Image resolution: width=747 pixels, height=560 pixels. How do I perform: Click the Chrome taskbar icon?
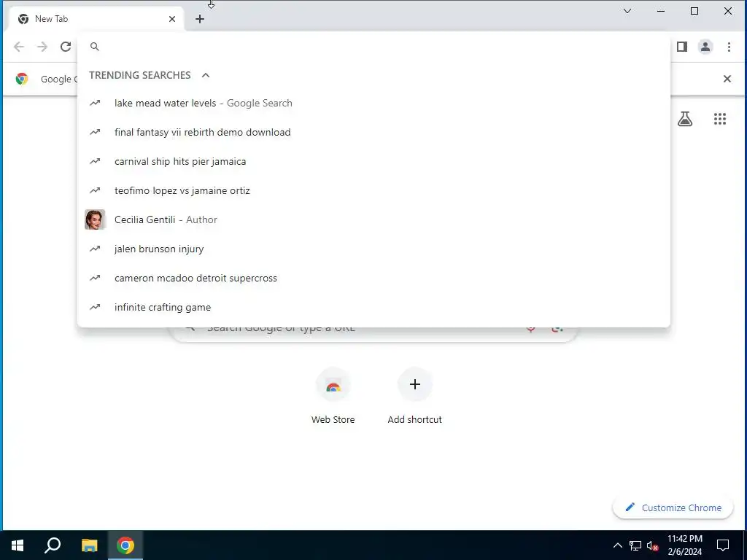(125, 545)
